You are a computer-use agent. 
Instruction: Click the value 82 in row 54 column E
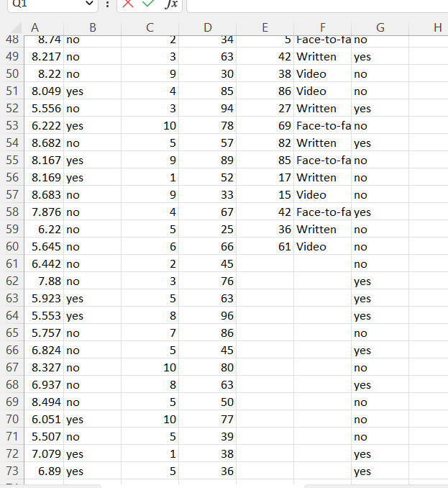(x=265, y=143)
